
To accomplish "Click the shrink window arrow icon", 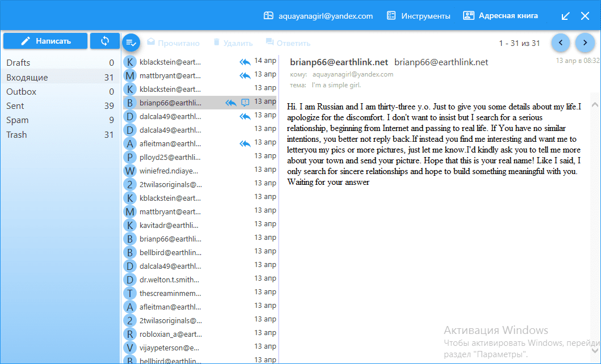I will click(x=565, y=16).
